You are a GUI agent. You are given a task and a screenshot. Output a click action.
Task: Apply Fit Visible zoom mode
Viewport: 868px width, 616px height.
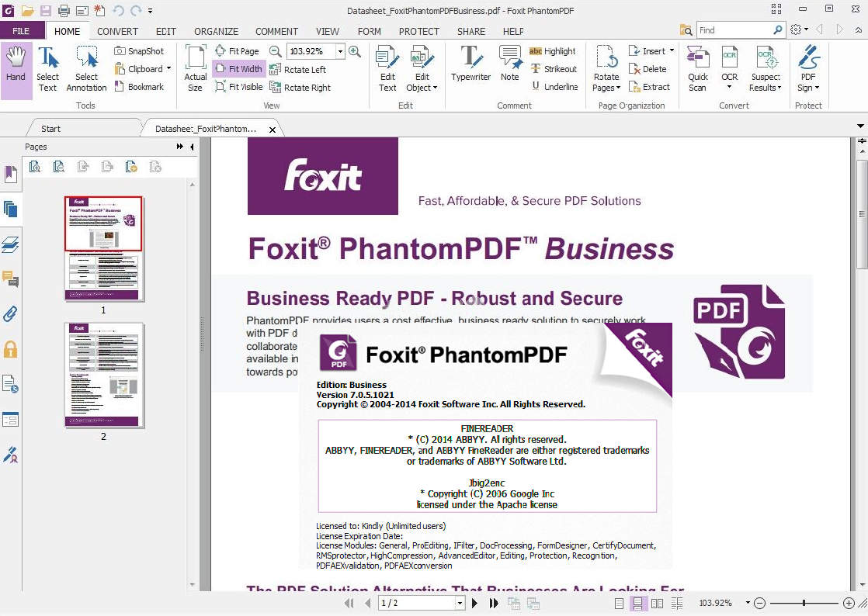point(238,87)
